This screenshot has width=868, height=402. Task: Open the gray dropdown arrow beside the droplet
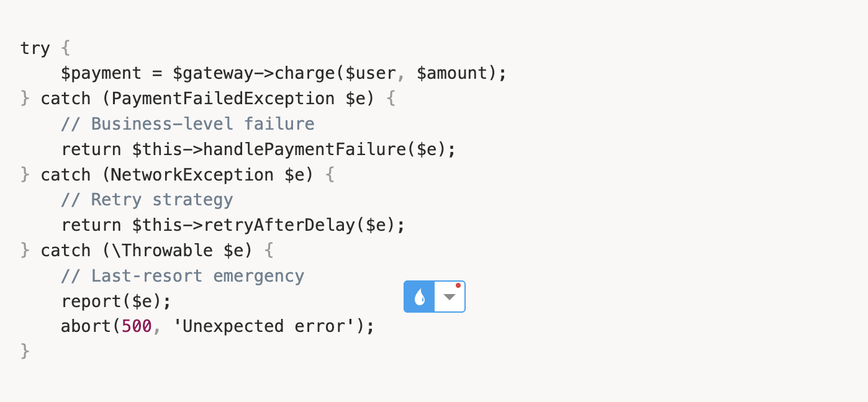(x=450, y=297)
